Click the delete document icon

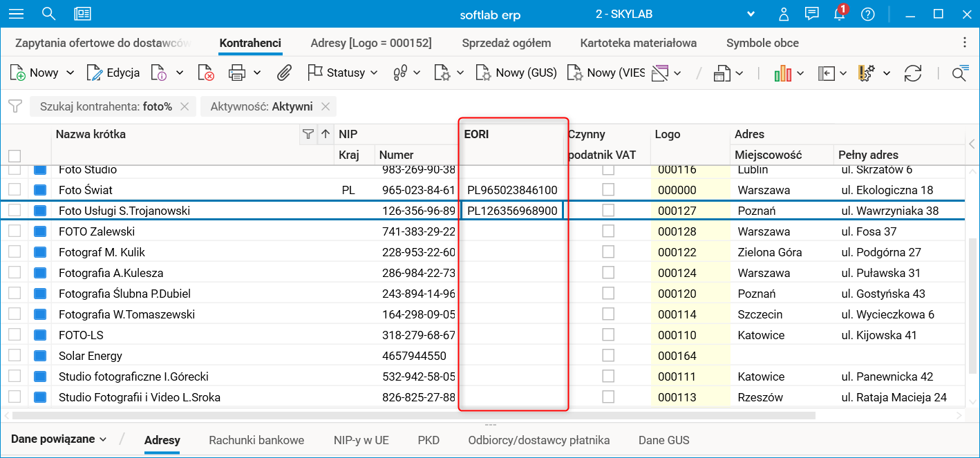coord(205,73)
